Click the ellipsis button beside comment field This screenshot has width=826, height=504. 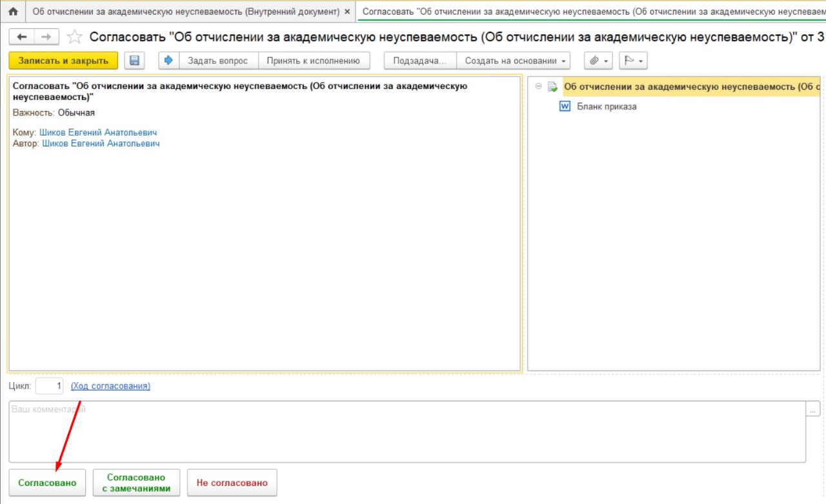(x=813, y=409)
